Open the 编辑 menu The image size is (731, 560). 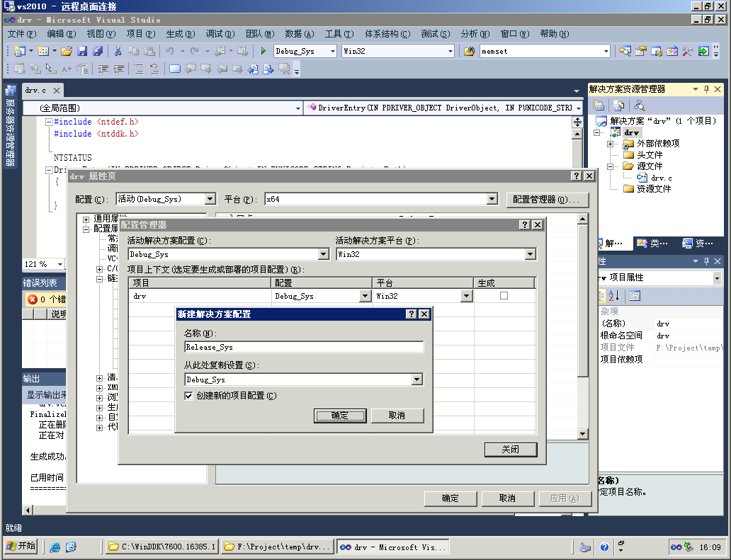tap(62, 34)
